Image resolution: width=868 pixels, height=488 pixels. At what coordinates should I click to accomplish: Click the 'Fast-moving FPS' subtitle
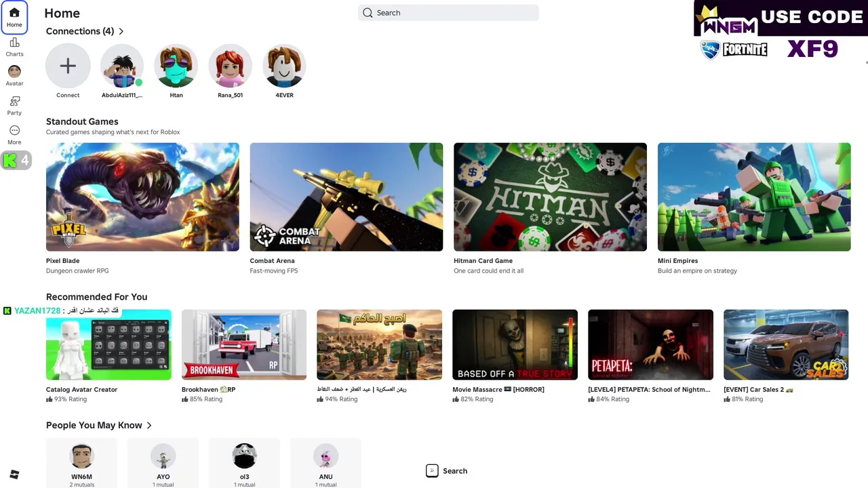pos(274,271)
